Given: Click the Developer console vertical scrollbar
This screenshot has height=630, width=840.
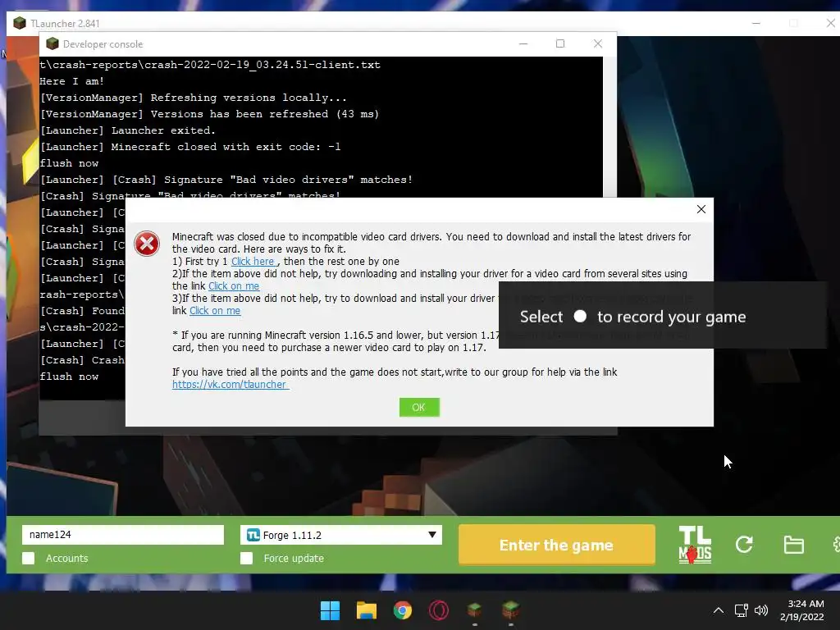Looking at the screenshot, I should pos(609,126).
